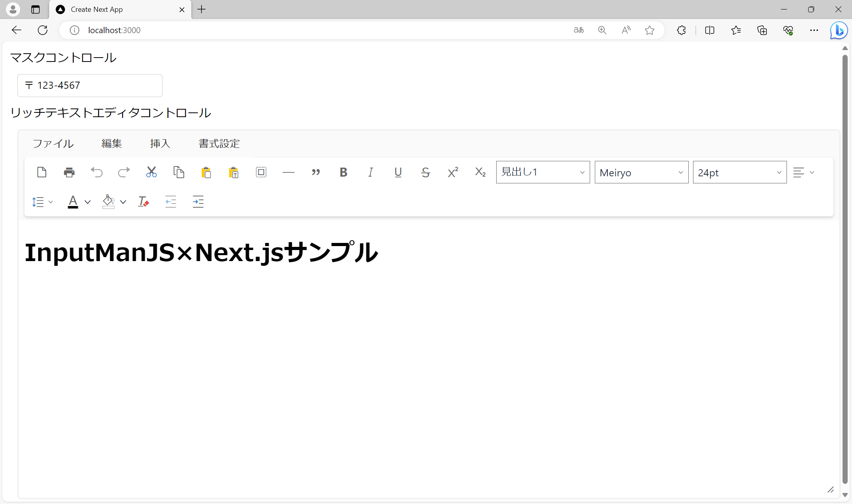852x504 pixels.
Task: Cut selection with the scissors icon
Action: 151,172
